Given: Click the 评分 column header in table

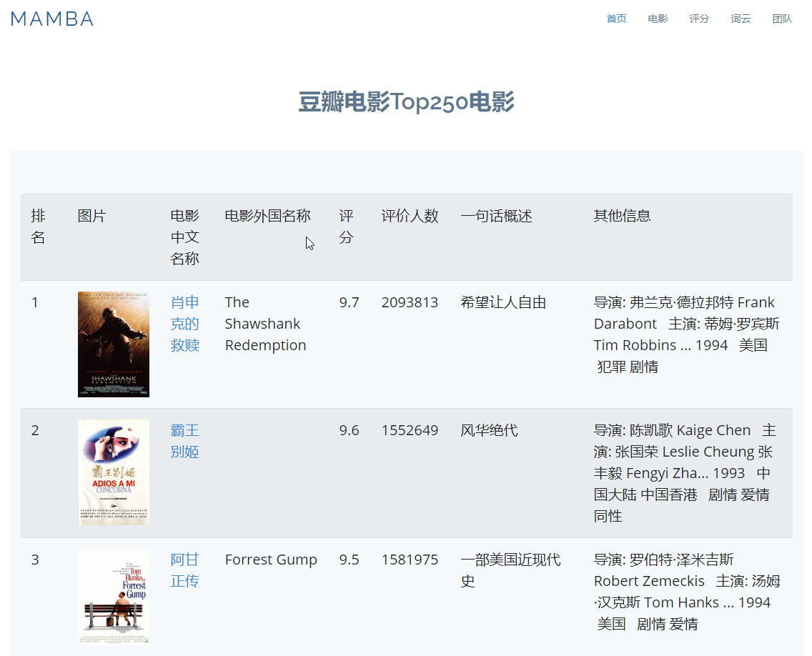Looking at the screenshot, I should click(x=347, y=227).
